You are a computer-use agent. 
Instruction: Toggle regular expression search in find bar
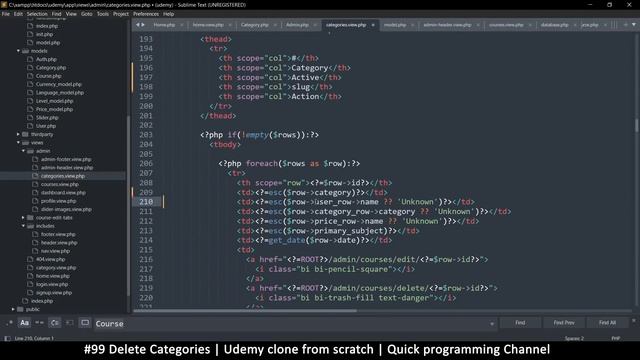(9, 323)
